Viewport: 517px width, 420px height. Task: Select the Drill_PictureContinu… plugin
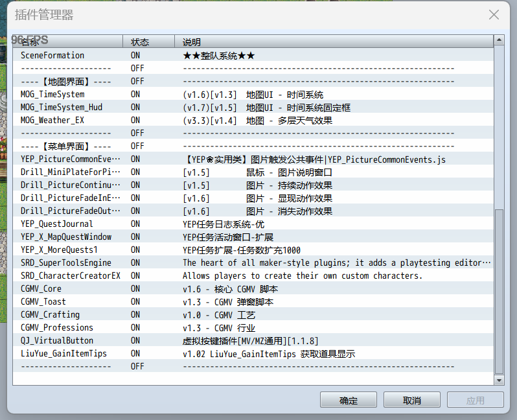tap(253, 185)
